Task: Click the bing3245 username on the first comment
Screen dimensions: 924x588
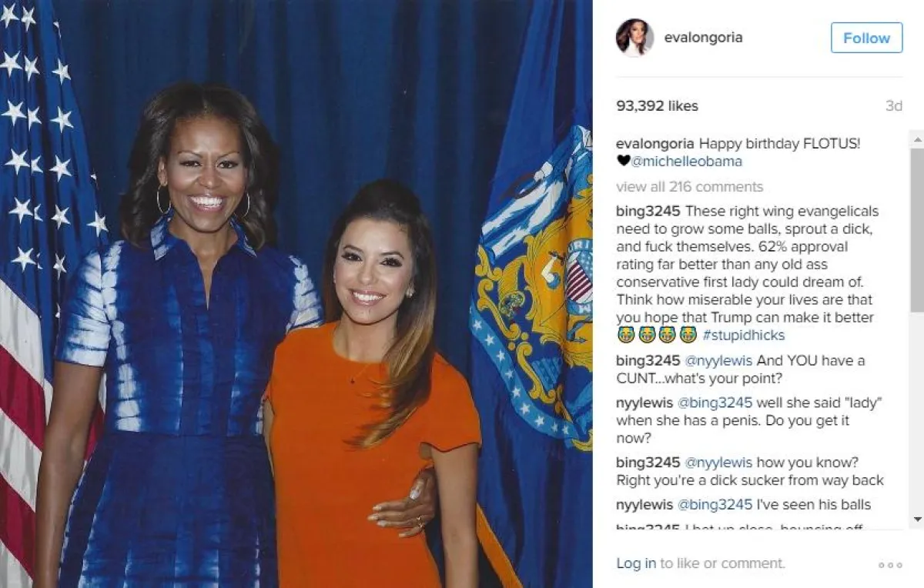Action: click(x=648, y=211)
